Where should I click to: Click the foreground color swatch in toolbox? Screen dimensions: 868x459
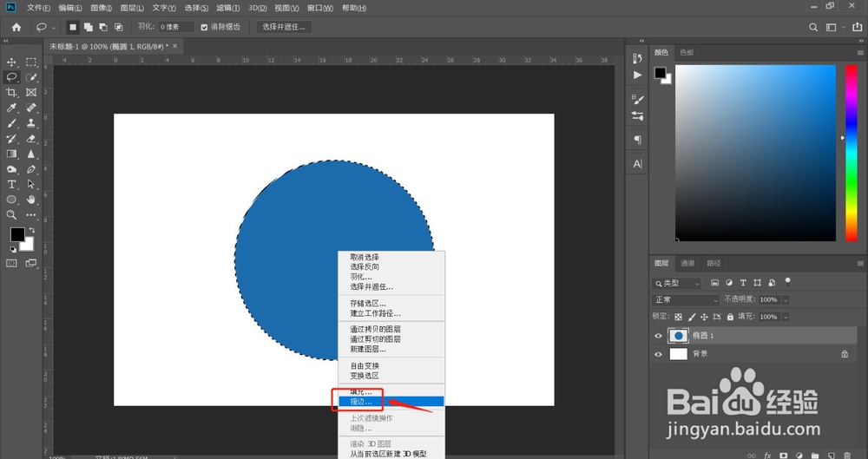(17, 235)
